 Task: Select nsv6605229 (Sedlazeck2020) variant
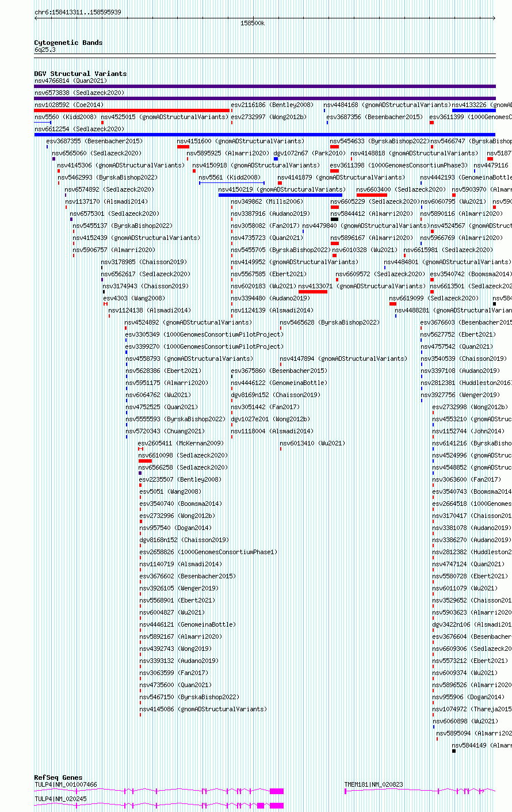(x=375, y=201)
